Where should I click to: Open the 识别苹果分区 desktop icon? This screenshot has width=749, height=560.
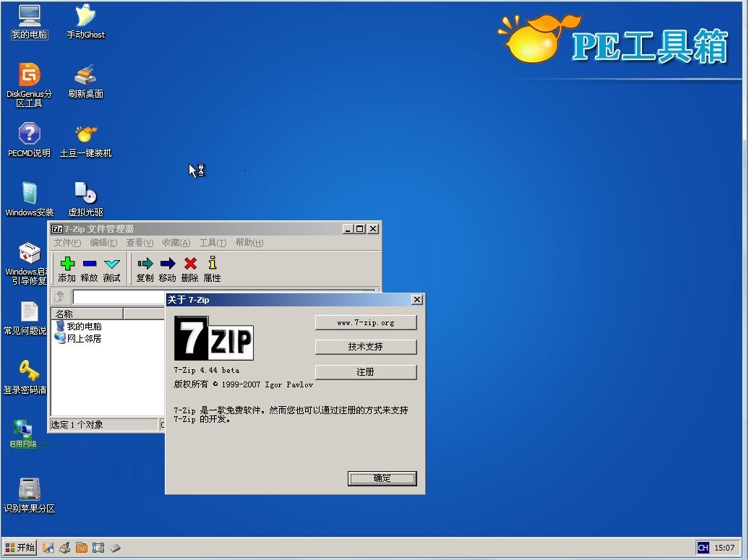[x=29, y=496]
